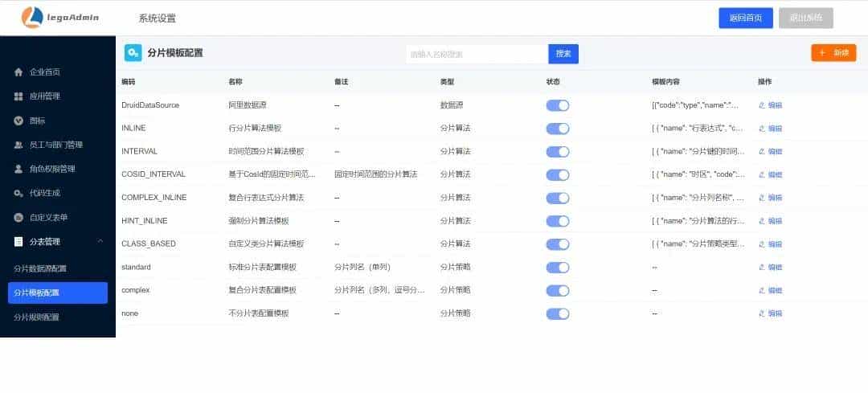This screenshot has width=868, height=393.
Task: Toggle status switch for HINT_INLINE row
Action: coord(558,221)
